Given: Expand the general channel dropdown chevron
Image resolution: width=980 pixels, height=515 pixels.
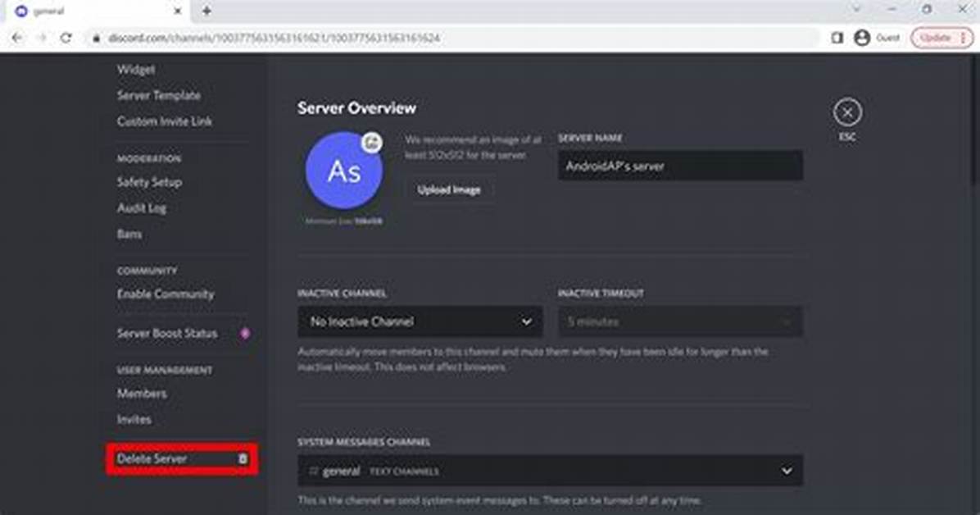Looking at the screenshot, I should tap(787, 471).
